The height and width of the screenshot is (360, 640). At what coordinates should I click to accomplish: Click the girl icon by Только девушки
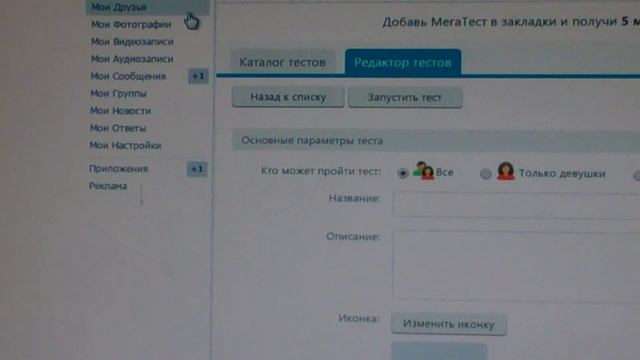pos(506,171)
